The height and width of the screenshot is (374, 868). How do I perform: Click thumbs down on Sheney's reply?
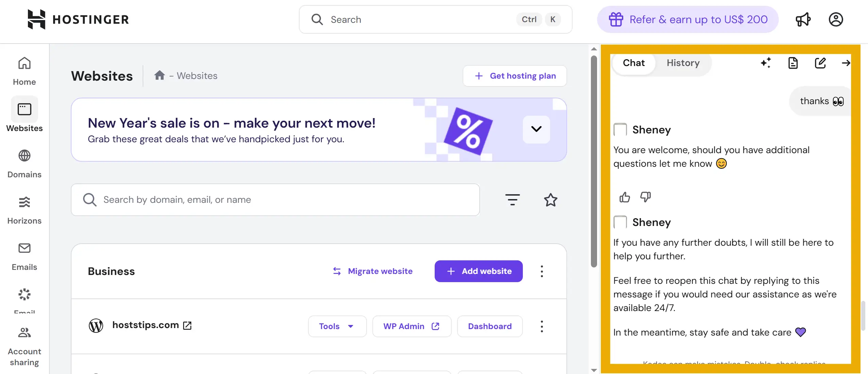[x=645, y=197]
